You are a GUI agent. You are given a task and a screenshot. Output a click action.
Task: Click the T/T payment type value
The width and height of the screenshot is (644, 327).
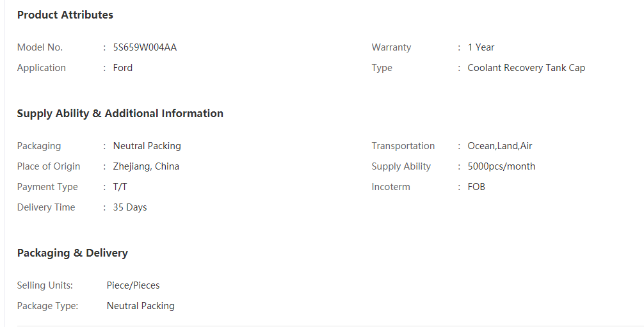coord(120,187)
